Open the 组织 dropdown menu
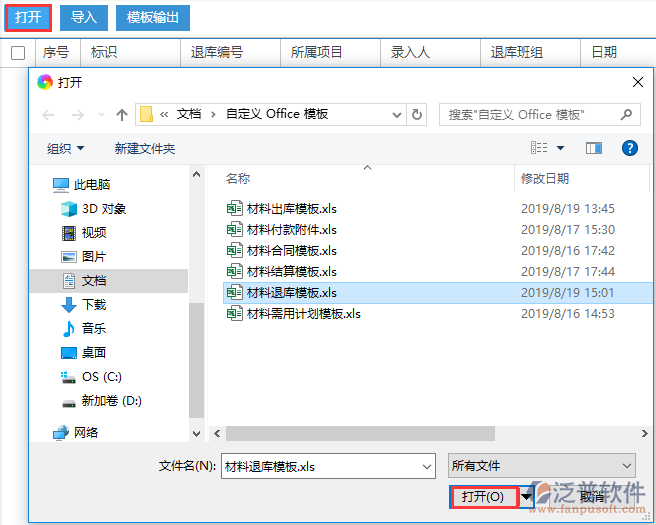The image size is (656, 525). (x=65, y=149)
